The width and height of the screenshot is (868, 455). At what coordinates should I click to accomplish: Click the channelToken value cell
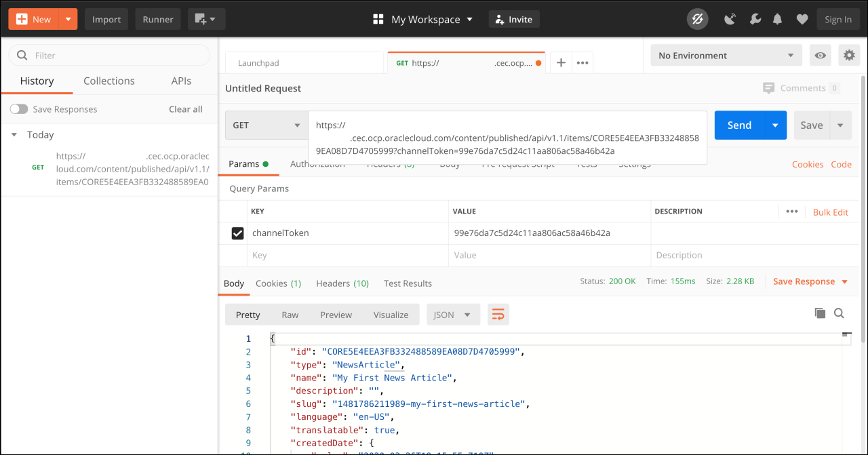(x=549, y=233)
